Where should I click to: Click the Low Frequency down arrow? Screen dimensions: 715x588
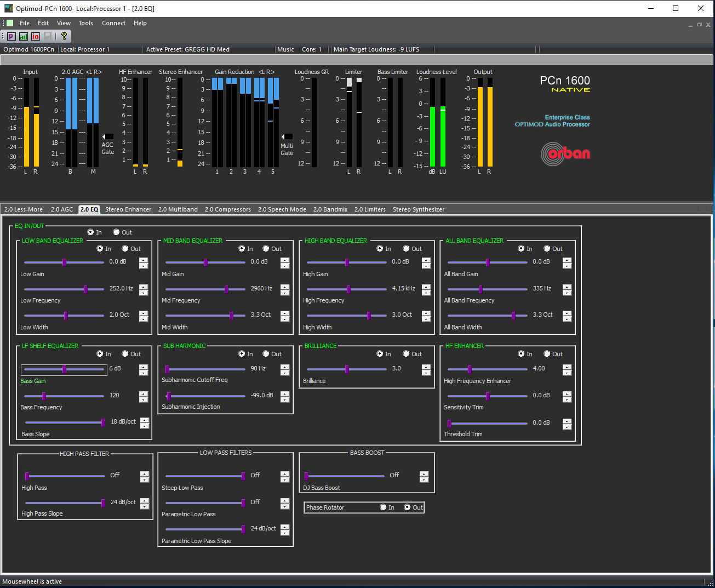click(144, 293)
